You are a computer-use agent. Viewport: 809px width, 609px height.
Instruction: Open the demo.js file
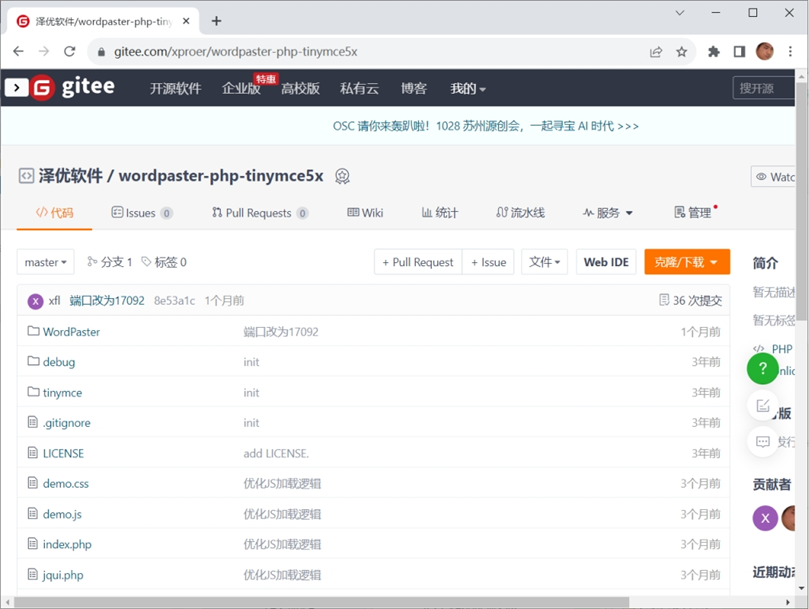point(62,515)
